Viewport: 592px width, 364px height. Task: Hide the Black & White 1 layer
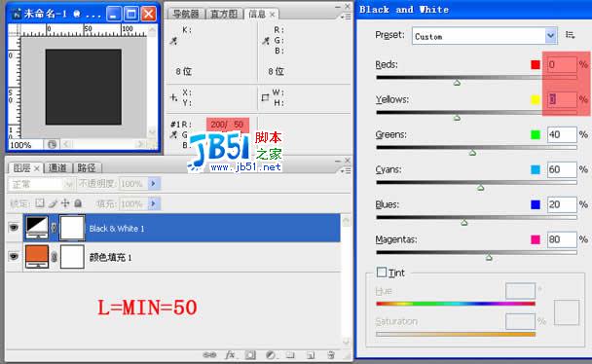tap(14, 227)
